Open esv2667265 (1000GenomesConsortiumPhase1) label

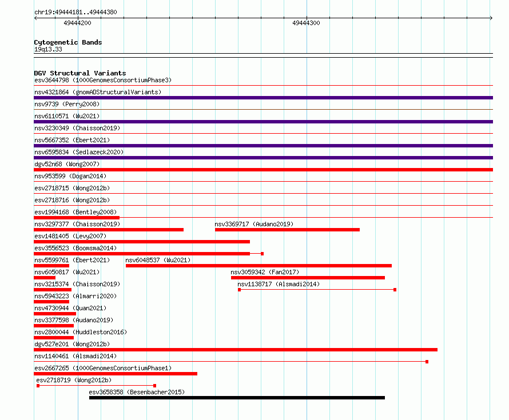103,368
